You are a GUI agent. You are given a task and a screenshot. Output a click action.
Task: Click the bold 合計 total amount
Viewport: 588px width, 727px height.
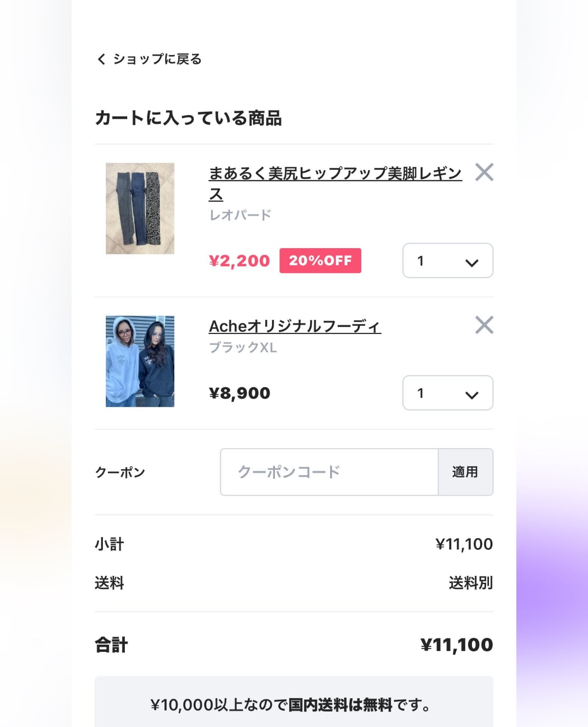[x=456, y=645]
